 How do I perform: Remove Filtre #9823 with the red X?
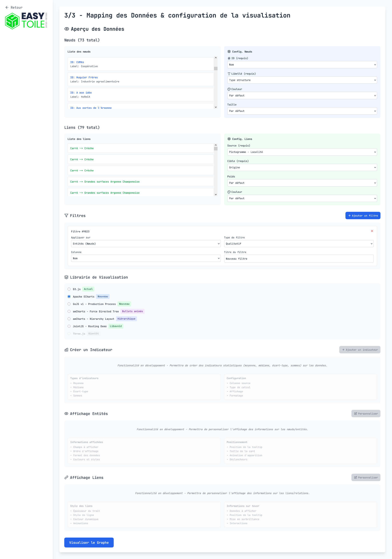(x=372, y=231)
